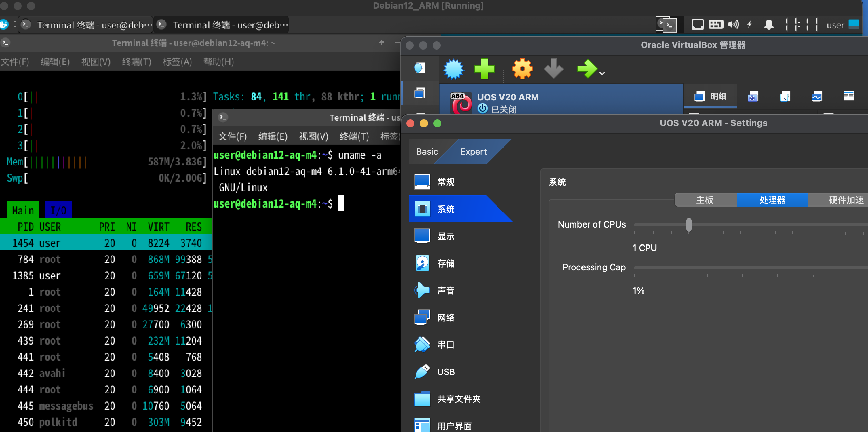This screenshot has width=868, height=432.
Task: Click the file manager list icon
Action: tap(849, 96)
